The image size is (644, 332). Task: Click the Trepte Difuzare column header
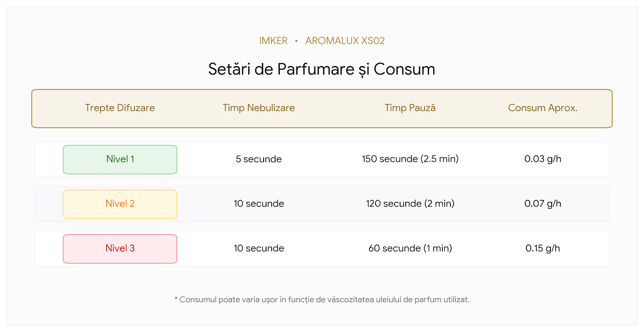click(x=120, y=108)
